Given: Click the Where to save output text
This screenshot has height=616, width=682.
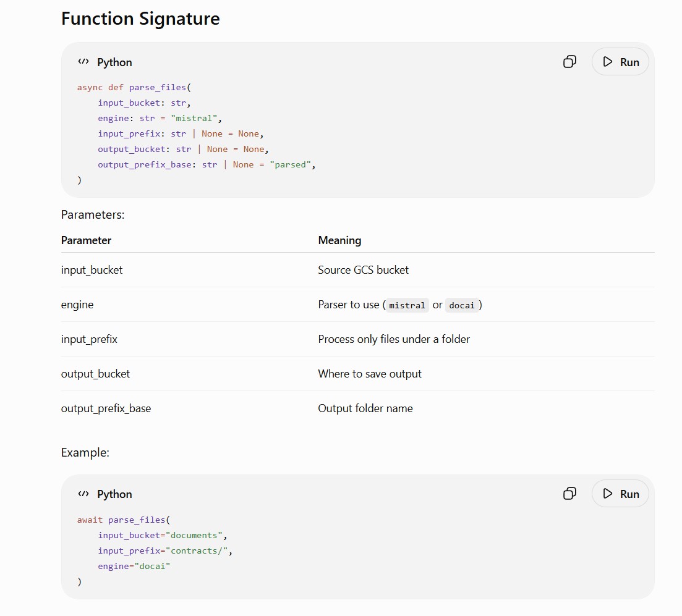Looking at the screenshot, I should (370, 374).
